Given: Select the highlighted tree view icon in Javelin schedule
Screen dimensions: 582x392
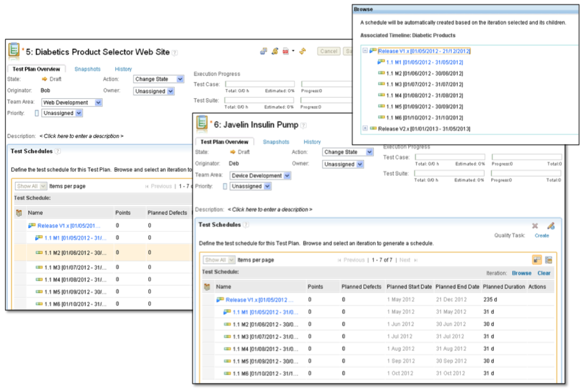Looking at the screenshot, I should pos(536,260).
